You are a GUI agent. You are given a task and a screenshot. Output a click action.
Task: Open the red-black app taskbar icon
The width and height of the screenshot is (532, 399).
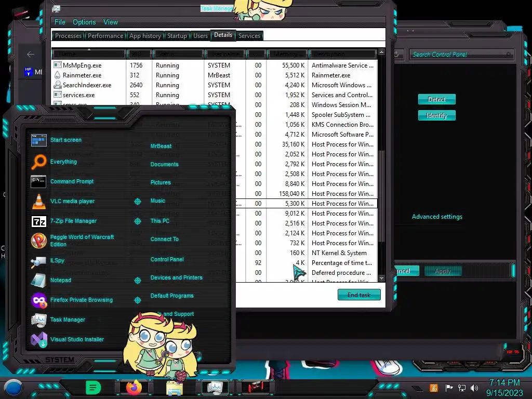click(256, 387)
